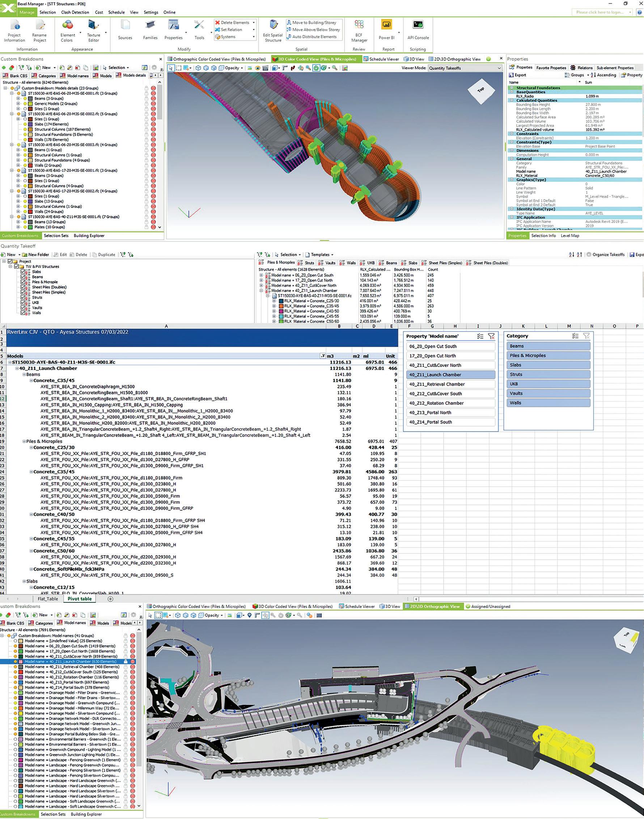Open the Sources ribbon tool
Screen dimensions: 644x819
coord(125,30)
